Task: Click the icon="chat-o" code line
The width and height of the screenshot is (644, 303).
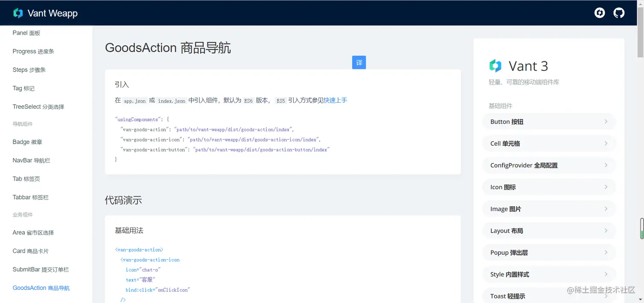Action: pos(143,270)
